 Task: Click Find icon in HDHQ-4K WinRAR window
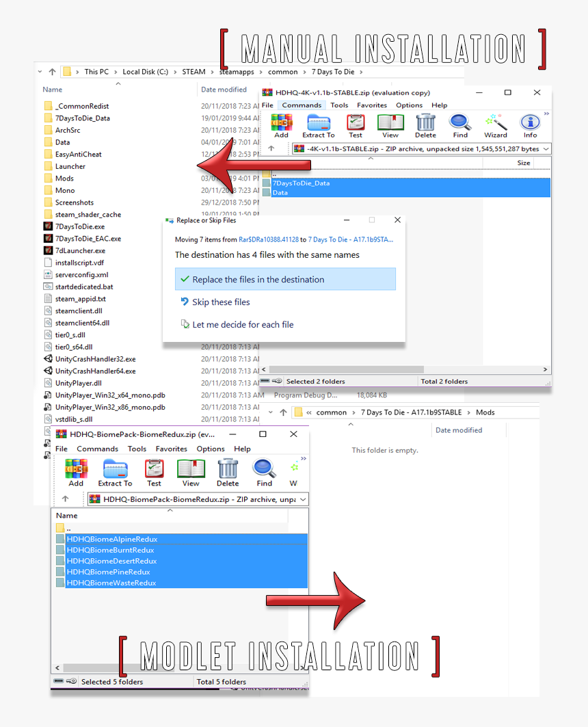click(x=460, y=126)
